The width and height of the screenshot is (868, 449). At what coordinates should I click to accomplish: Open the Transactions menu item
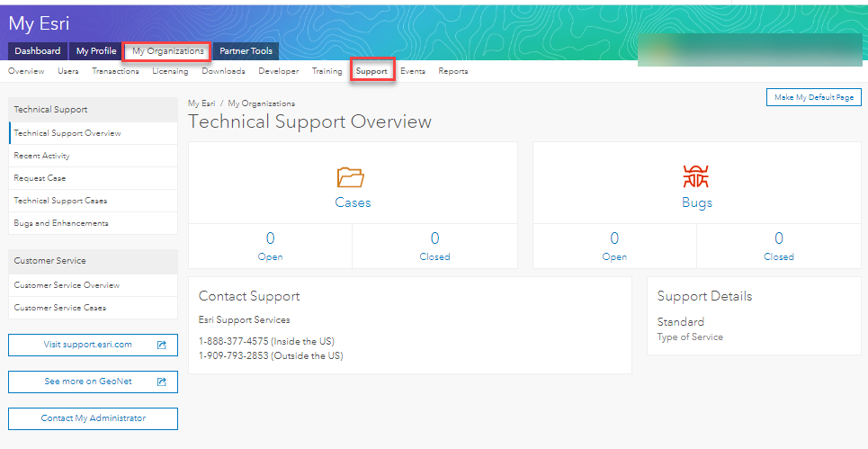[x=115, y=71]
